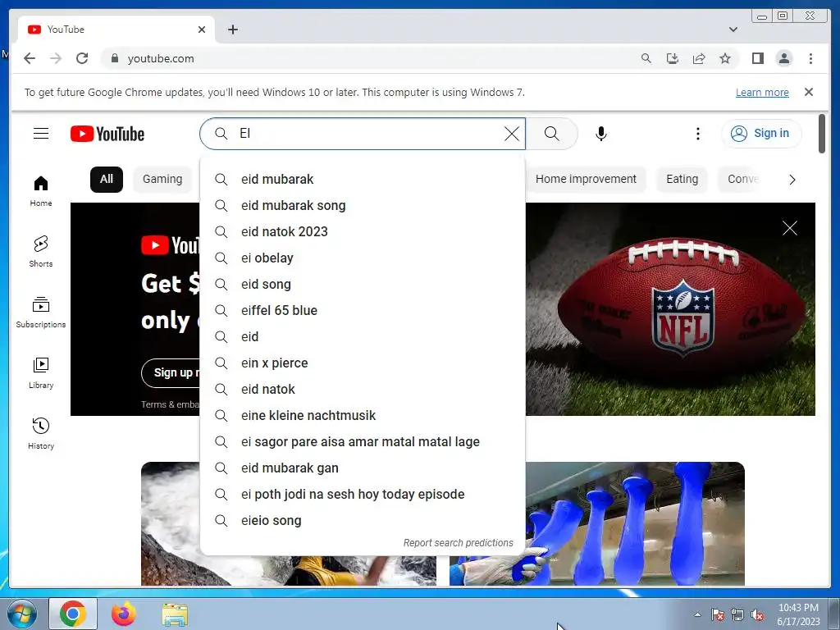Open Firefox from the taskbar
This screenshot has height=630, width=840.
point(124,614)
